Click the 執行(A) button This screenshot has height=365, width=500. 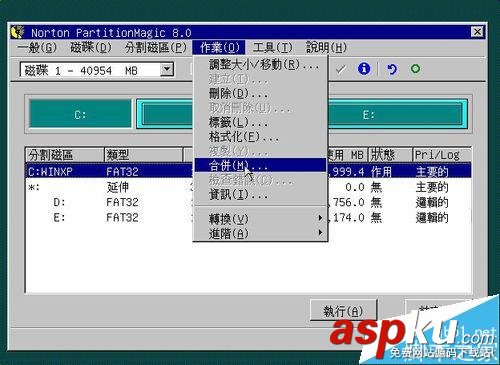coord(343,311)
